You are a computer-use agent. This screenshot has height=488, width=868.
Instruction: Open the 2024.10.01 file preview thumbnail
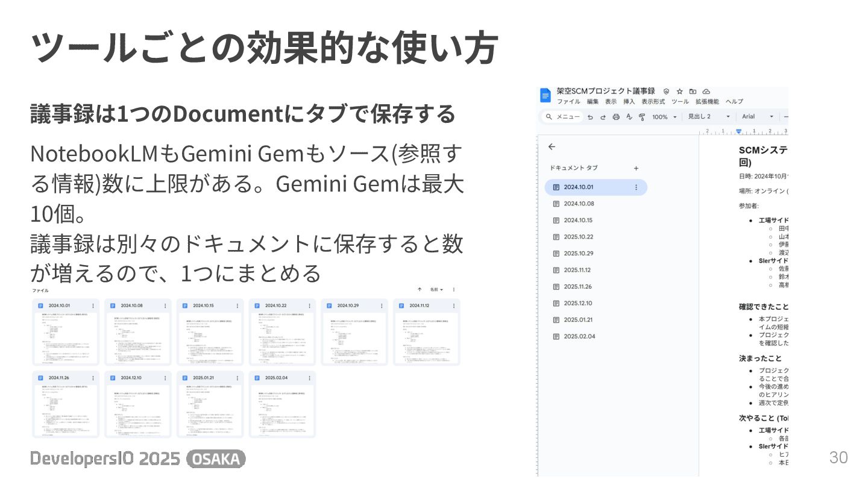pyautogui.click(x=66, y=338)
